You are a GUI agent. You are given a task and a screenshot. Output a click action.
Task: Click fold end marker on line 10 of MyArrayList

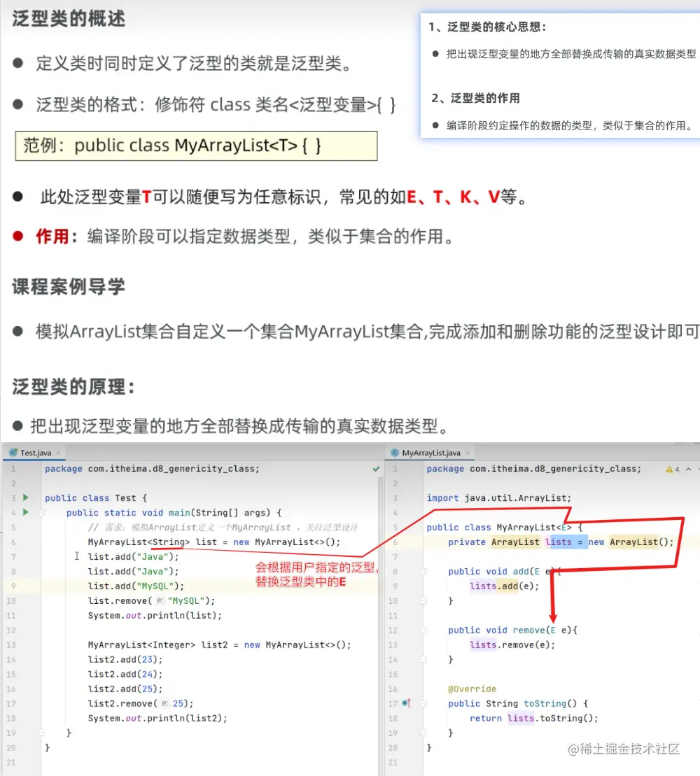pos(423,600)
